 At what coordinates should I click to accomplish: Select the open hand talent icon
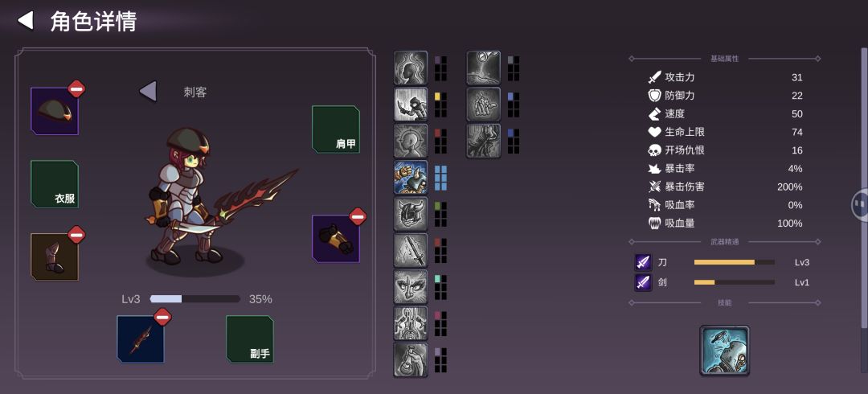coord(483,105)
